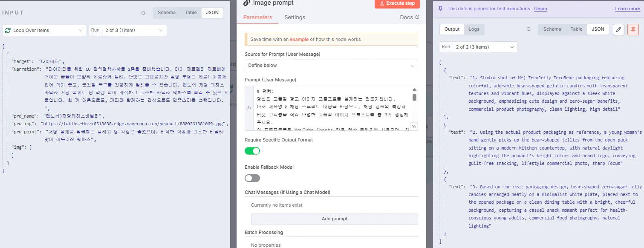The image size is (644, 248).
Task: Open the edit pinned data pencil icon
Action: (x=618, y=29)
